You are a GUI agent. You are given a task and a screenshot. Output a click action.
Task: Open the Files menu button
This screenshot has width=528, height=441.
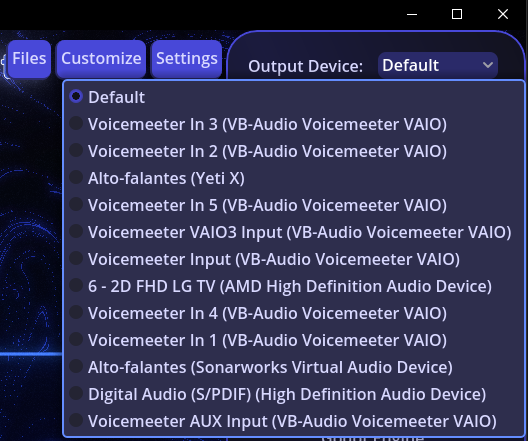point(29,59)
